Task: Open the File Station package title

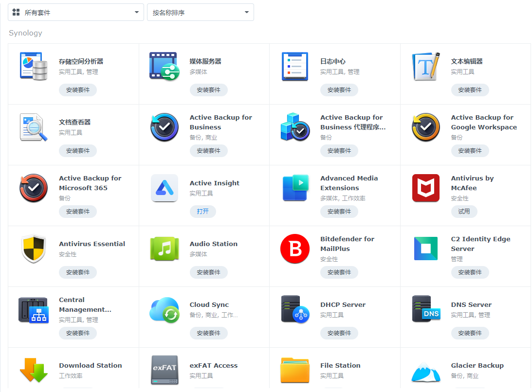Action: pos(340,365)
